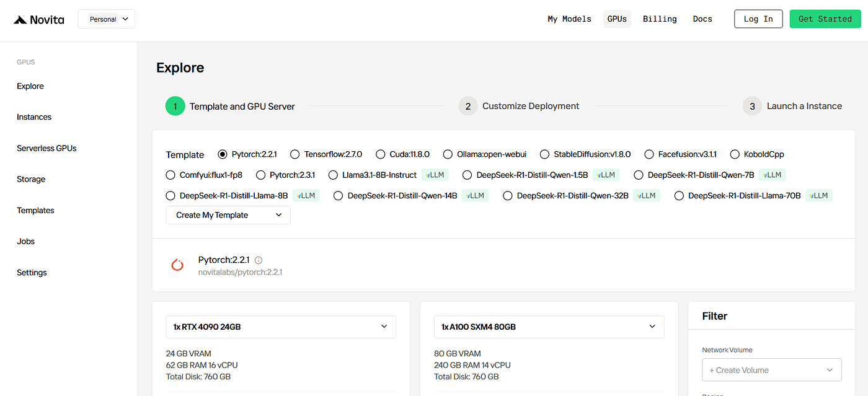Select the Cuda:11.8.0 template radio
Screen dimensions: 868x396
coord(381,154)
